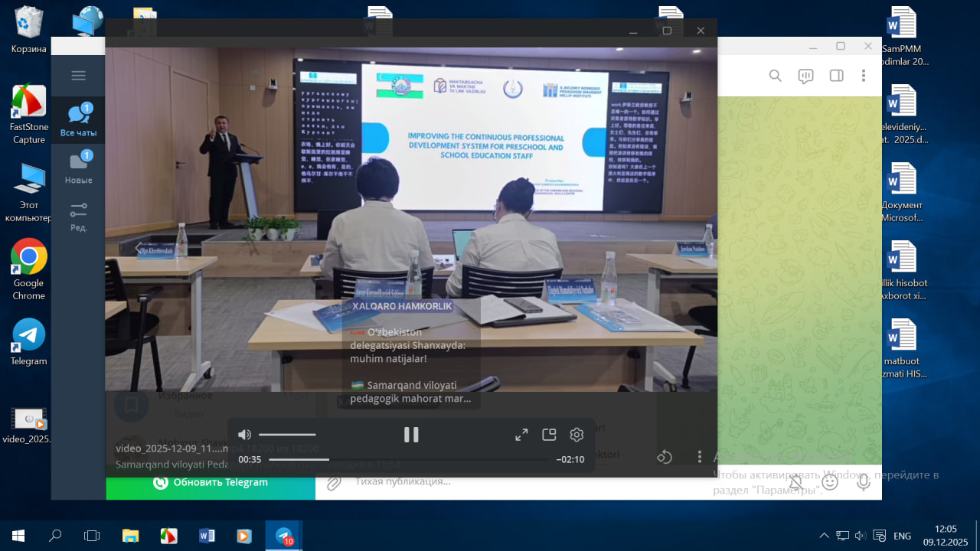Click the Обновить Telegram update button
Image resolution: width=980 pixels, height=551 pixels.
(211, 482)
